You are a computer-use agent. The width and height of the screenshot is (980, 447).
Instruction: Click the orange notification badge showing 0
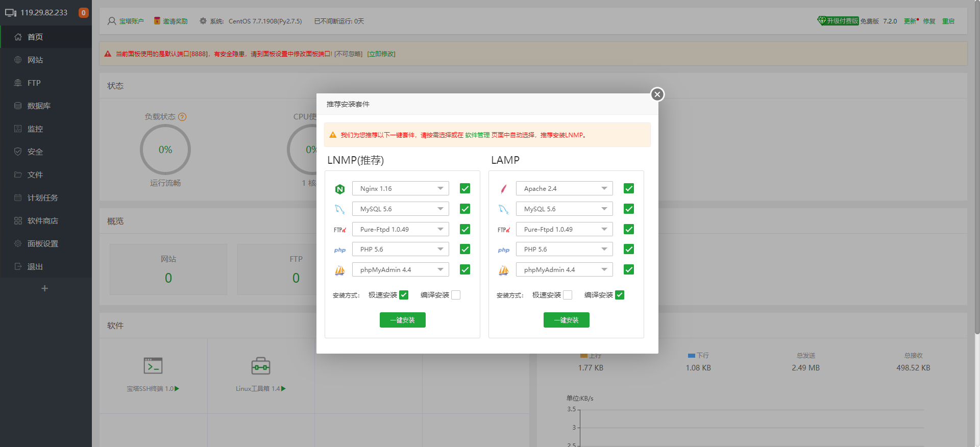coord(84,13)
